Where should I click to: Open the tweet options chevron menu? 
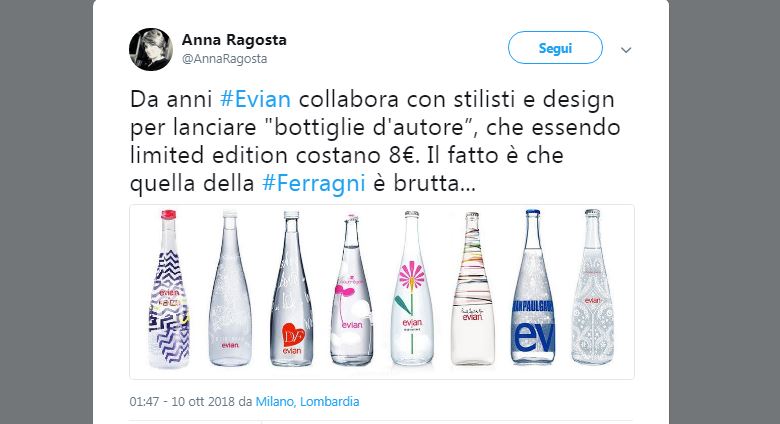click(x=626, y=49)
